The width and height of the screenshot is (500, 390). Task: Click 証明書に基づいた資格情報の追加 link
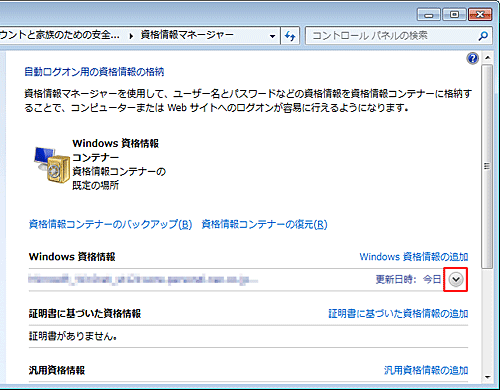398,313
